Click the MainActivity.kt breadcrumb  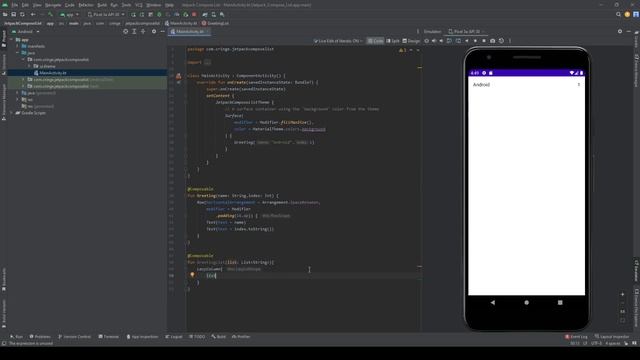click(181, 23)
